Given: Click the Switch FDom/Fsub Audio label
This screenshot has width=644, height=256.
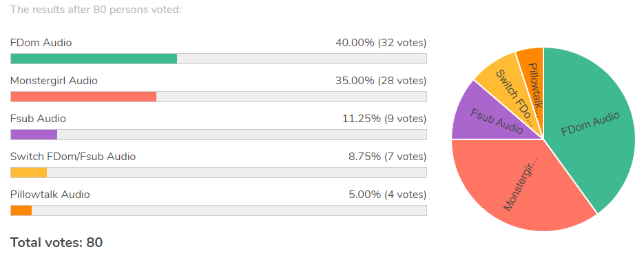Looking at the screenshot, I should click(73, 157).
